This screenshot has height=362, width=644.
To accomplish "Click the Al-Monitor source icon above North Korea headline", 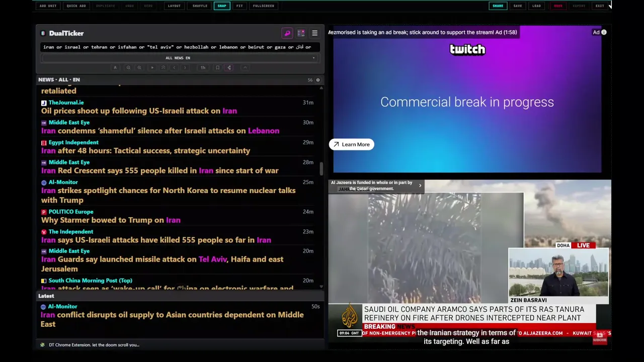I will click(x=44, y=183).
